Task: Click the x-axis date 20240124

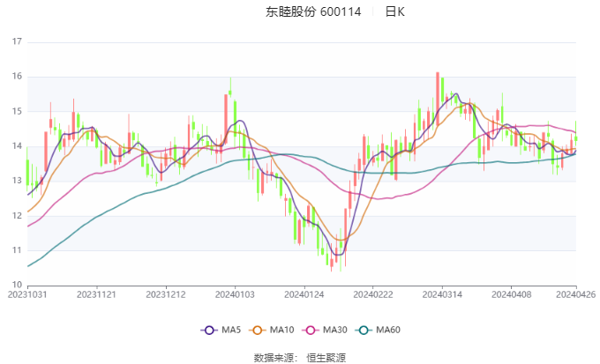Action: [304, 294]
